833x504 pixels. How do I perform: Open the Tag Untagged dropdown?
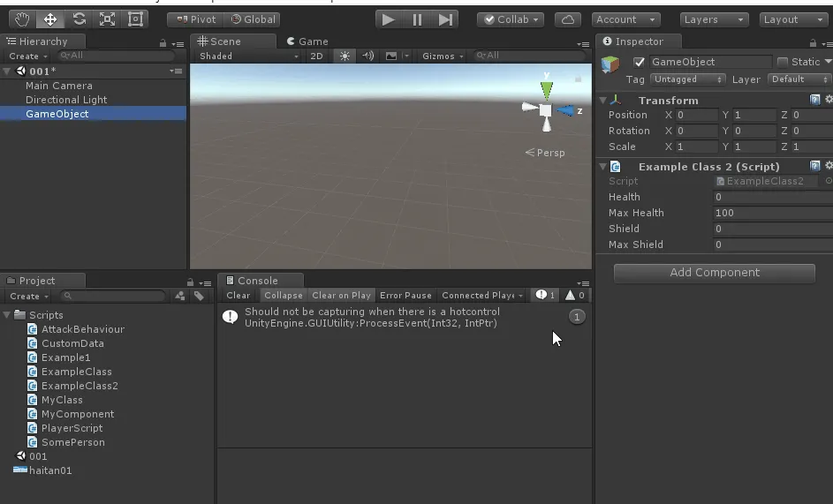pos(687,79)
